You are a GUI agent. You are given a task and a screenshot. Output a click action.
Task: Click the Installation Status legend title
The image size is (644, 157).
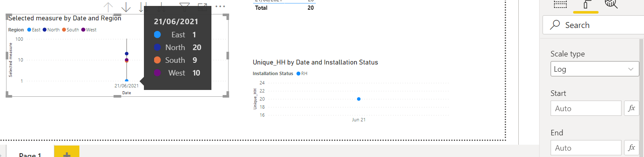273,73
